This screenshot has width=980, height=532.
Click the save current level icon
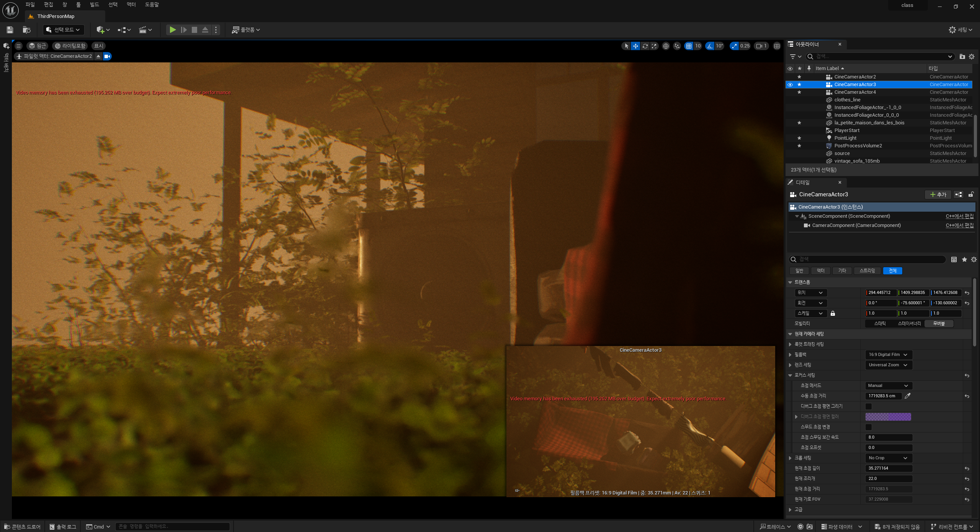tap(10, 30)
